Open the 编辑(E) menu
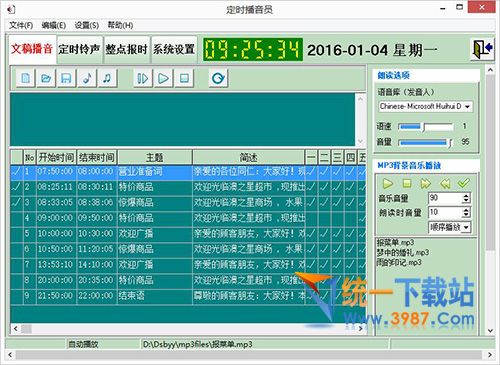Screen dimensions: 500x365 tap(53, 25)
